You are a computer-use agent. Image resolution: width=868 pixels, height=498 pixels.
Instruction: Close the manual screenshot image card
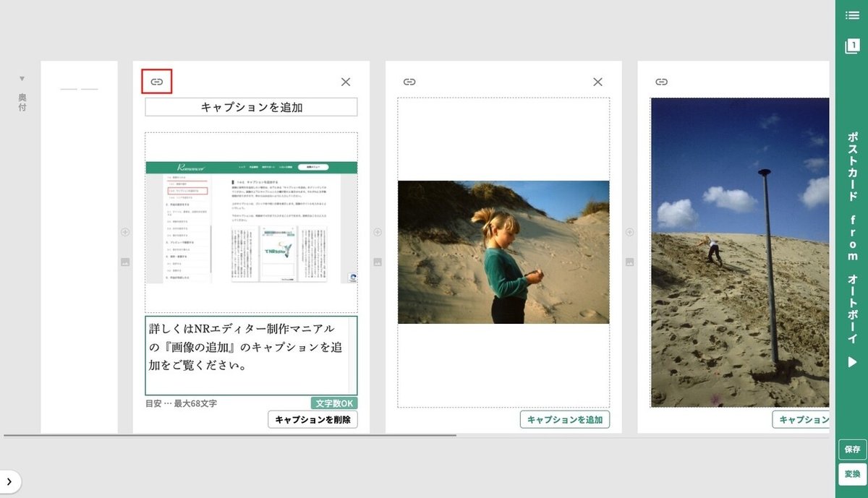click(x=346, y=82)
